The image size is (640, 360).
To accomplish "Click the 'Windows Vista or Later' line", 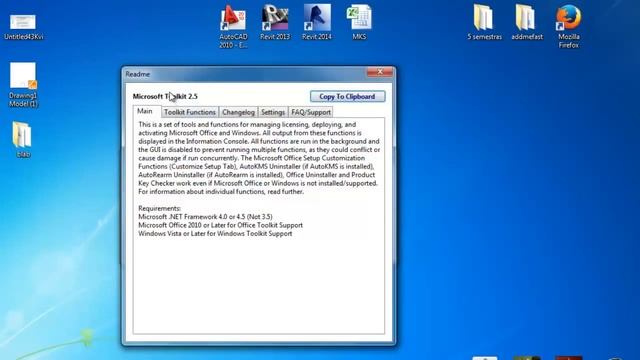I will 215,233.
